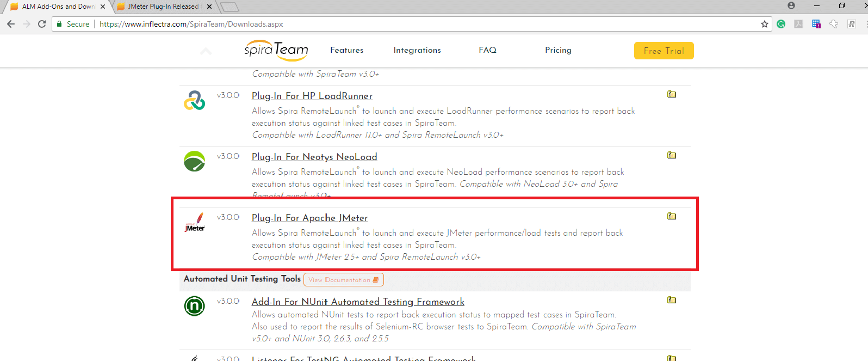
Task: Open the Grammarly extension icon
Action: click(x=781, y=24)
